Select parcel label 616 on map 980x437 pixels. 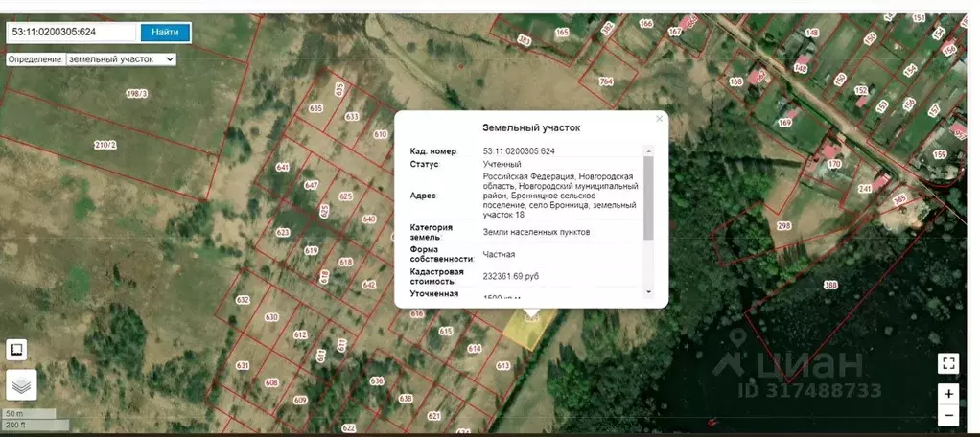point(417,314)
